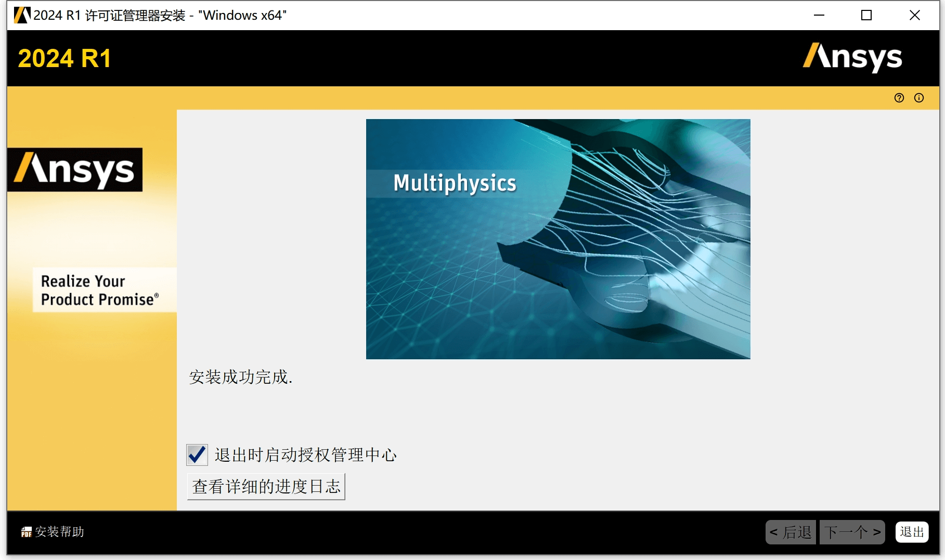Click the Realize Your Product Promise tagline
Viewport: 945px width, 560px height.
(x=99, y=290)
